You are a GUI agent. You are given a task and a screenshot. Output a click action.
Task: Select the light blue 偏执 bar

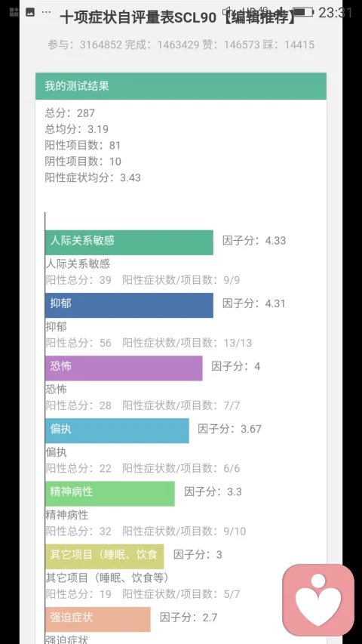pyautogui.click(x=117, y=431)
